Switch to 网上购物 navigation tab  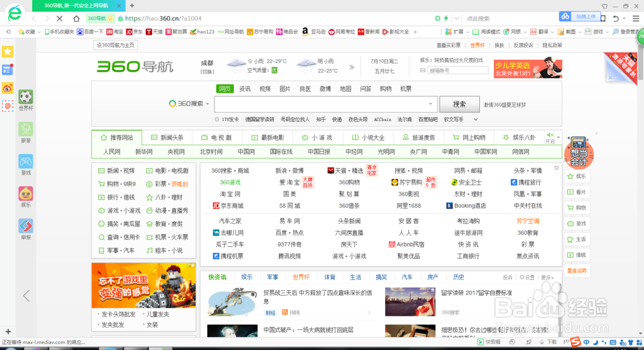(x=469, y=138)
